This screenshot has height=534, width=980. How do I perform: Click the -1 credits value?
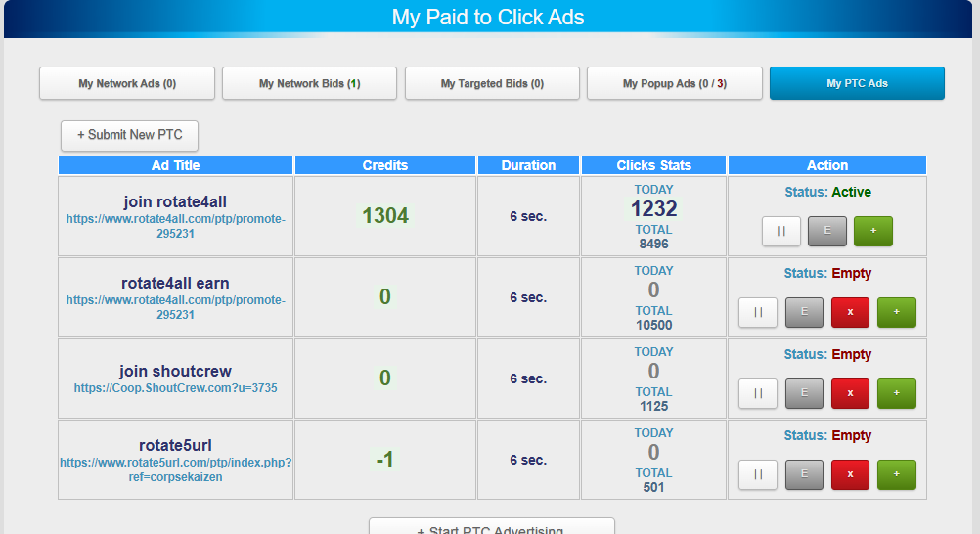385,460
